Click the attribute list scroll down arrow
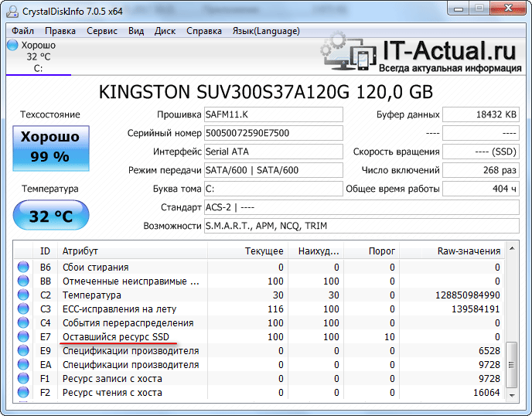The width and height of the screenshot is (532, 416). click(x=512, y=396)
